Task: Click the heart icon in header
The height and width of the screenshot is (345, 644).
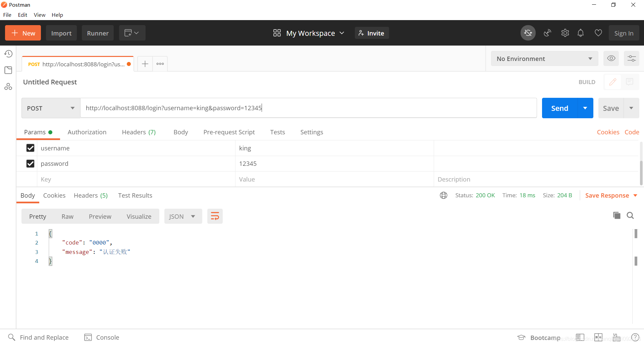Action: pyautogui.click(x=598, y=33)
